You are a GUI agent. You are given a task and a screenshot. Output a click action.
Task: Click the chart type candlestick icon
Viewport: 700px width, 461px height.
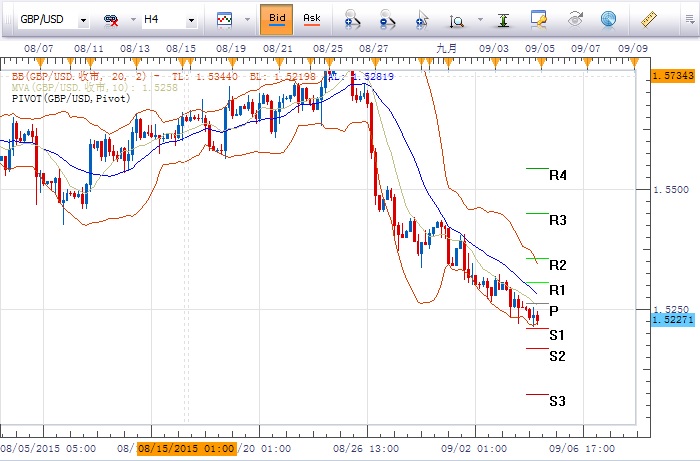coord(225,19)
